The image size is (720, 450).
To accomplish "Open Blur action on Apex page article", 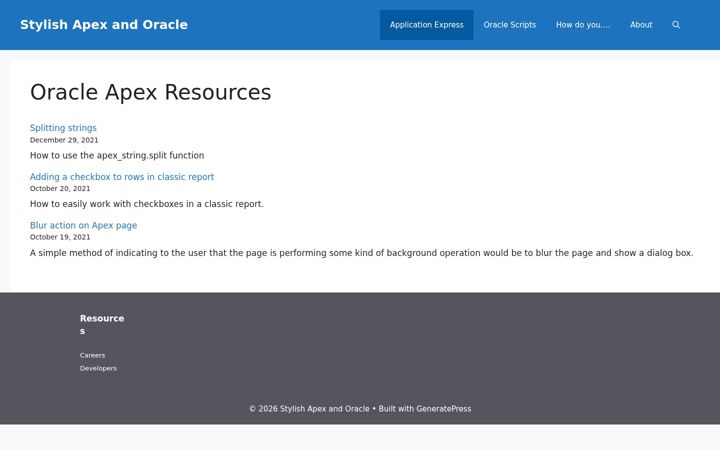I will click(84, 225).
